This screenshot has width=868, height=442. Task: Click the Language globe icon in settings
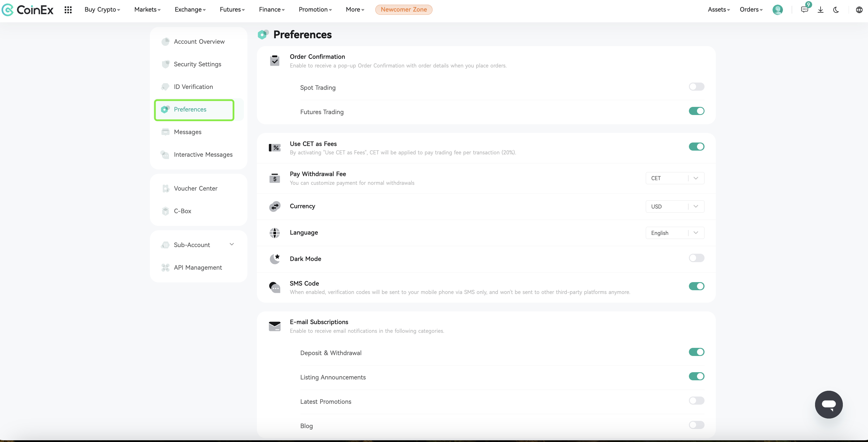point(275,233)
